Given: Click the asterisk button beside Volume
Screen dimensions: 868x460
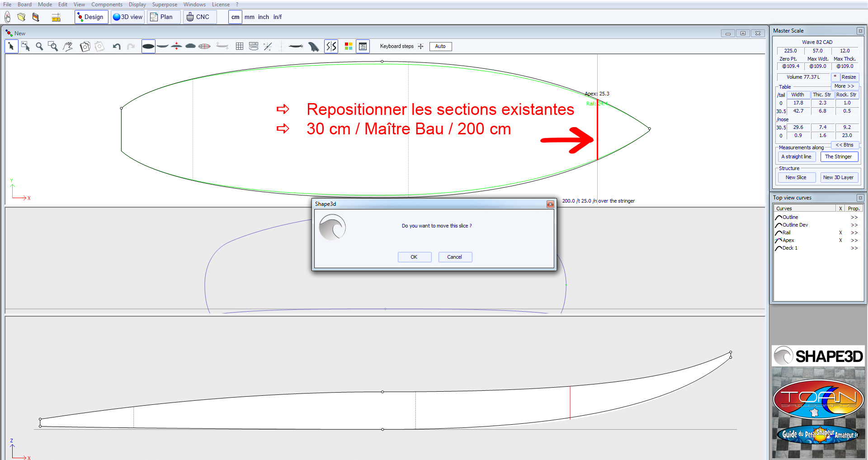Looking at the screenshot, I should [835, 77].
